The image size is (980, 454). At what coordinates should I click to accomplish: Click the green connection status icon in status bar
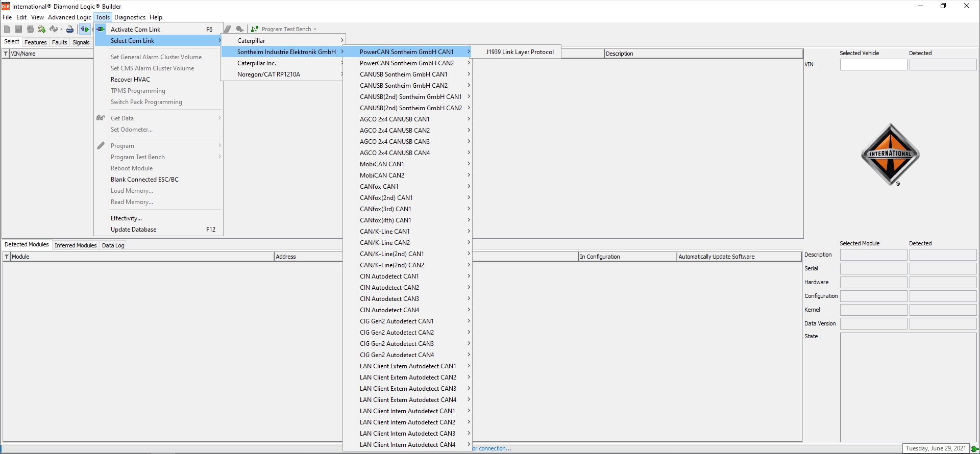point(974,449)
